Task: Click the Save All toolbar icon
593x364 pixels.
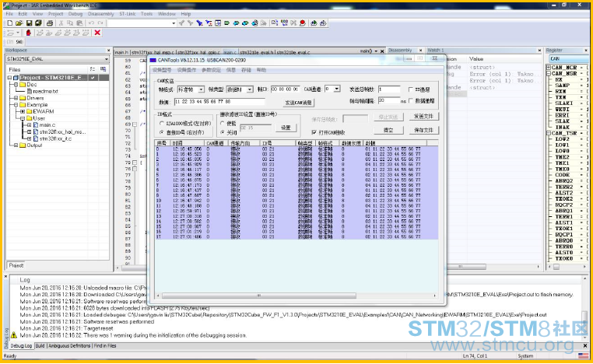Action: (38, 23)
